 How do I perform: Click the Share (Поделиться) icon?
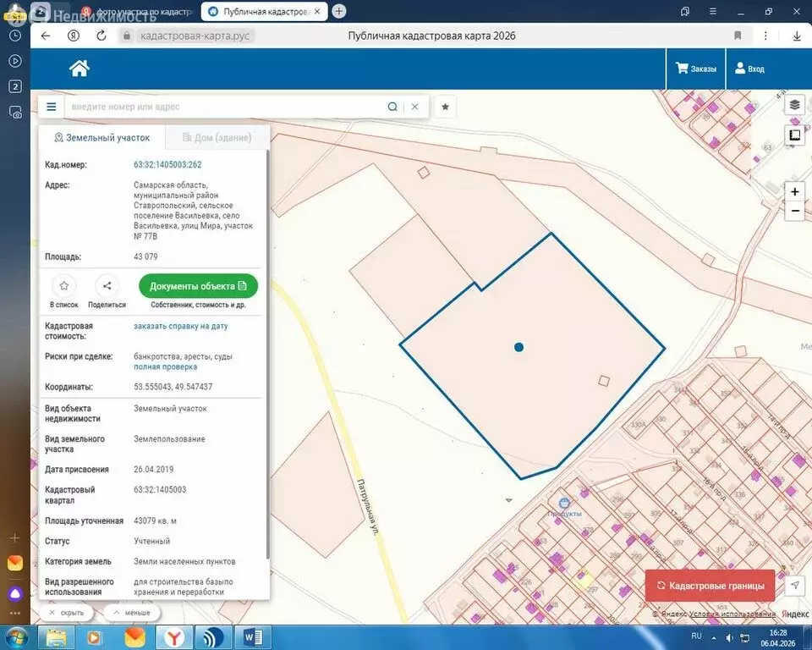click(x=107, y=286)
